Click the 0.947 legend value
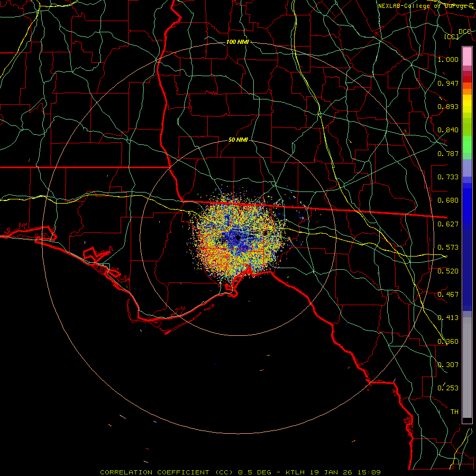The image size is (476, 476). [x=448, y=83]
